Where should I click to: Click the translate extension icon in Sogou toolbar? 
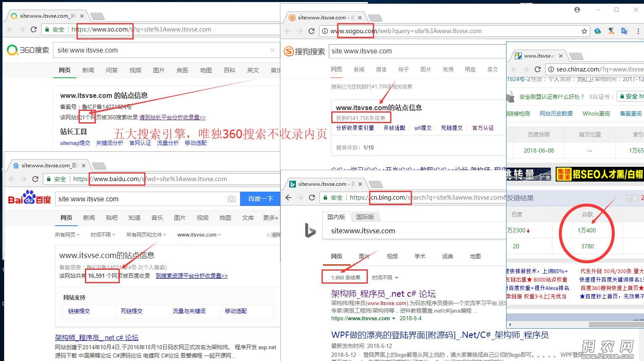[x=625, y=31]
